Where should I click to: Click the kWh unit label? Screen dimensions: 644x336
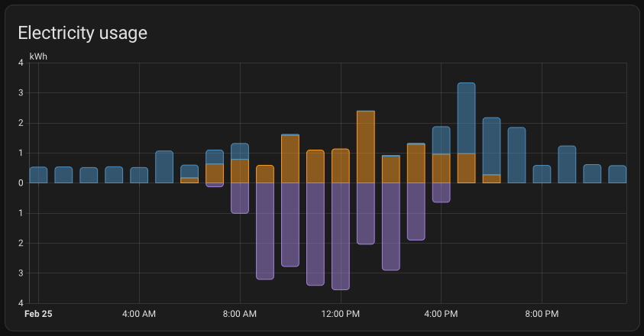point(38,57)
